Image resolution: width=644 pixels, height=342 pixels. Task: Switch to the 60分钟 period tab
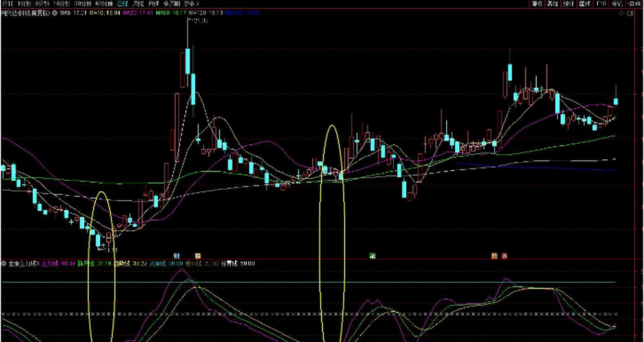[104, 4]
